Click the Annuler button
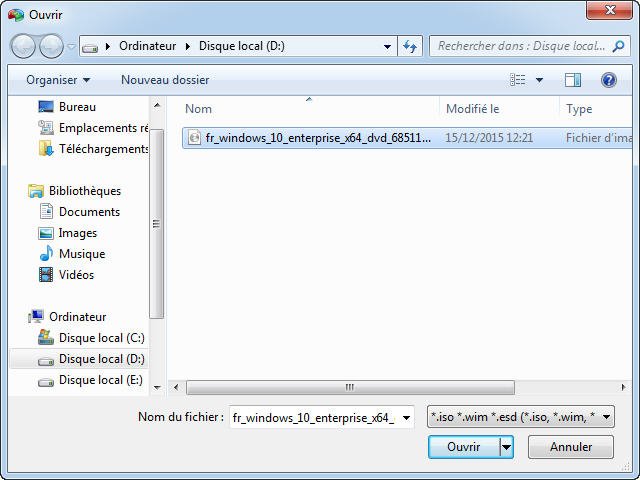640x480 pixels. coord(571,447)
